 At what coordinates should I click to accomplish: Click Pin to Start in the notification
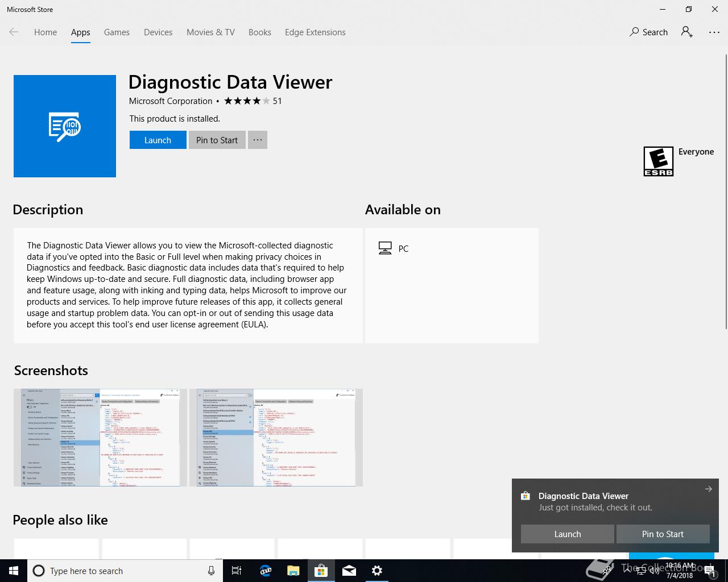(x=663, y=534)
